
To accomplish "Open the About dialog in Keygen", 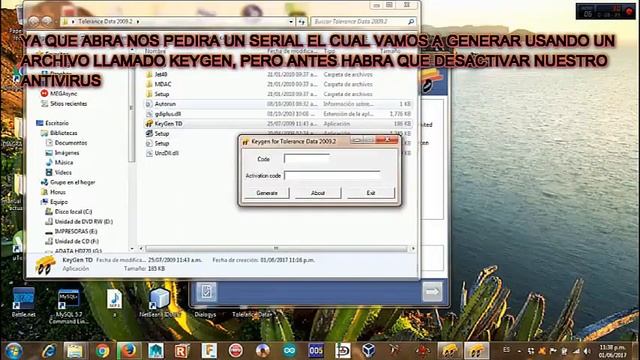I will click(318, 193).
